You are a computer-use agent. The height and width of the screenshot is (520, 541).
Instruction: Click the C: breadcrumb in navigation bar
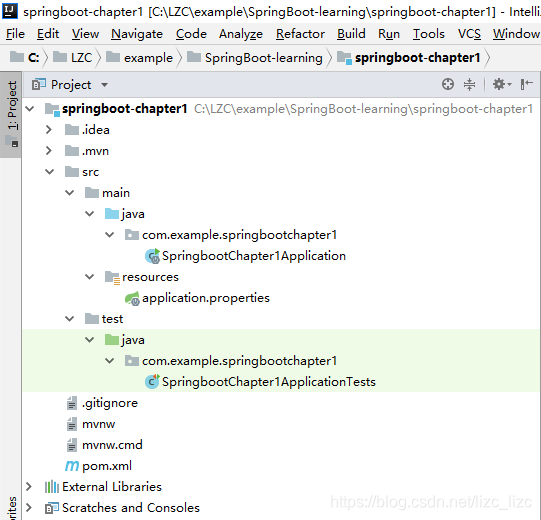[x=24, y=58]
